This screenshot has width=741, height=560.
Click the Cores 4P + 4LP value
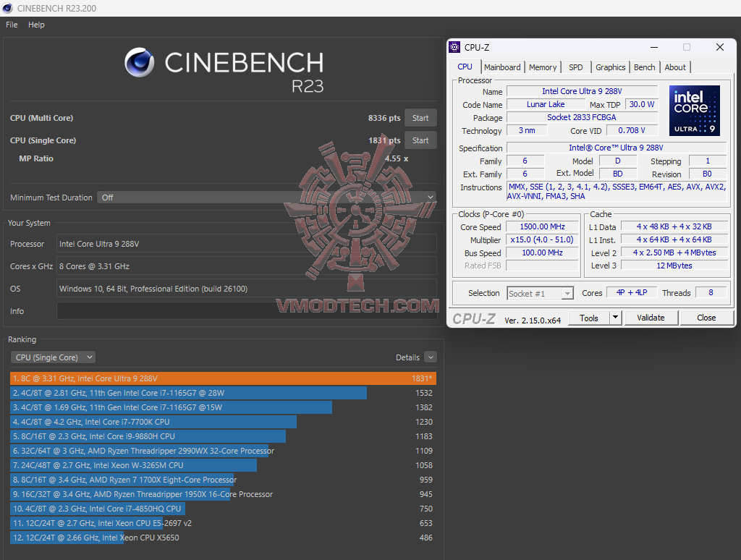[631, 292]
